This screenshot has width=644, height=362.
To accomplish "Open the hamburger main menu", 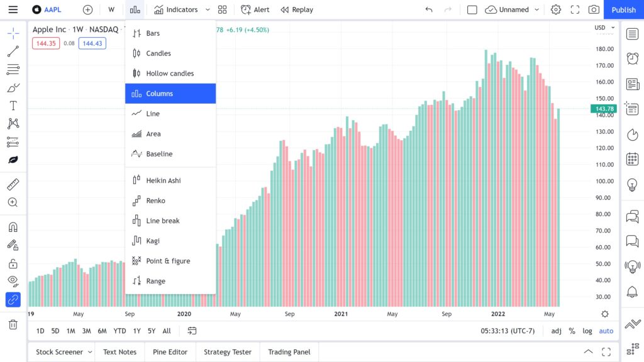I will pyautogui.click(x=13, y=9).
